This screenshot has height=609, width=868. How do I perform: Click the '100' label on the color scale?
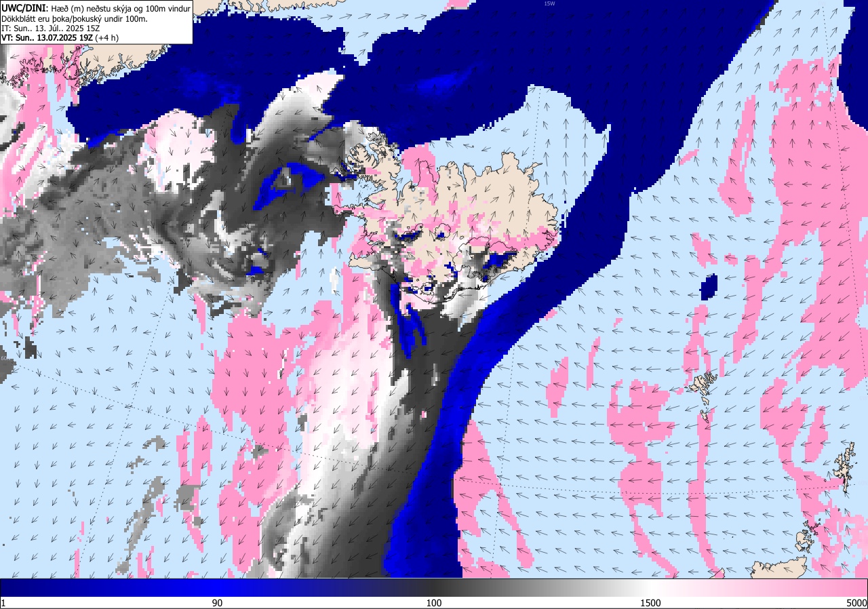[434, 603]
